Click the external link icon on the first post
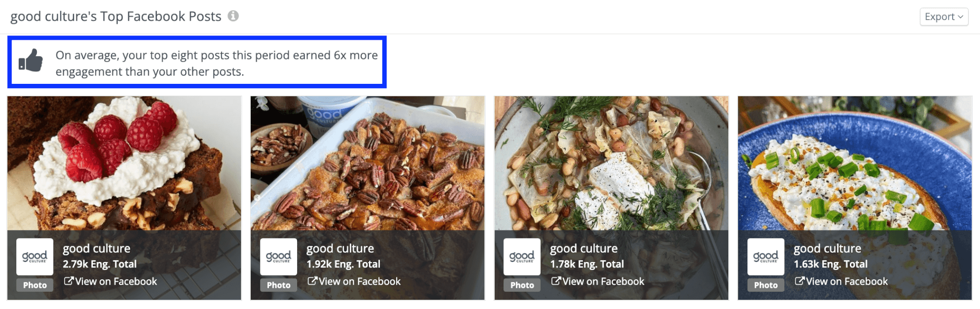Screen dimensions: 980x309 coord(68,281)
